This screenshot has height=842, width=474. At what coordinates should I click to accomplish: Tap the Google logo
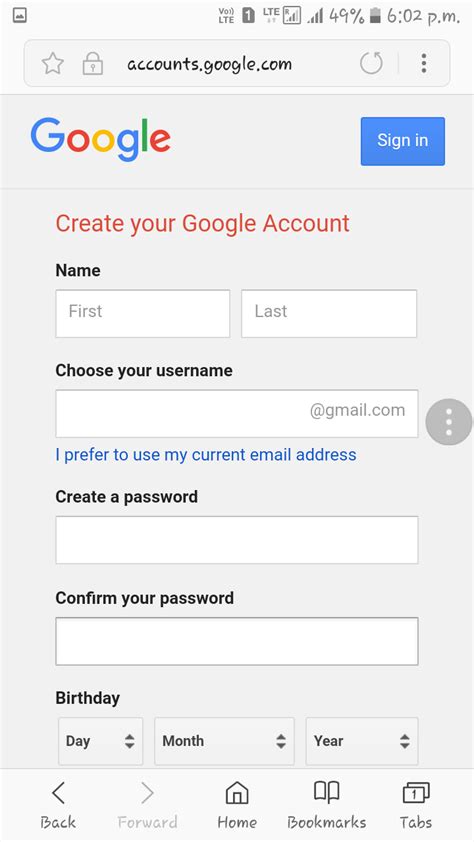click(x=101, y=140)
